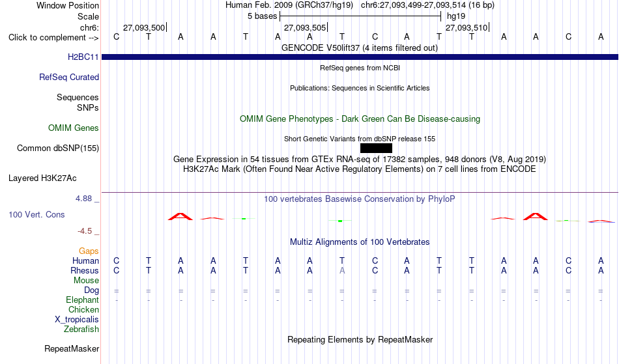Click the 4.88 PhyloP upper scale value
The height and width of the screenshot is (364, 619).
pos(83,199)
